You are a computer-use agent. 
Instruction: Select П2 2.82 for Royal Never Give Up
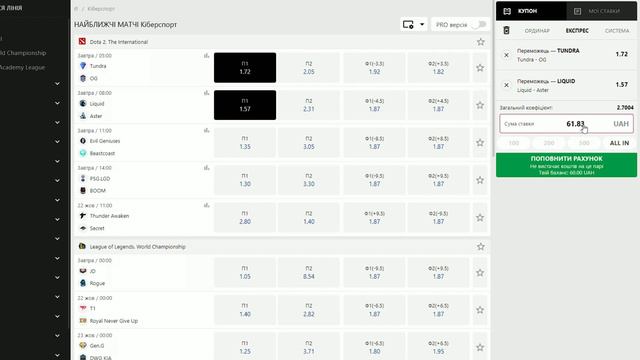click(309, 310)
